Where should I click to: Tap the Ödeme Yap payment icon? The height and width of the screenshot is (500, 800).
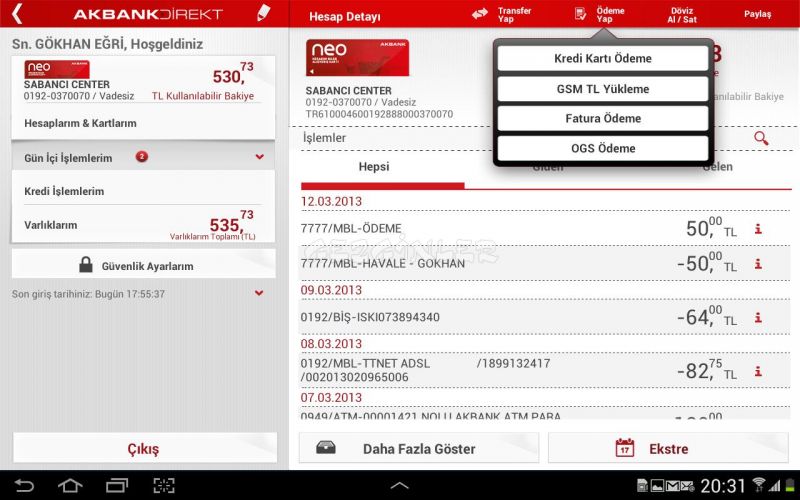pyautogui.click(x=580, y=14)
